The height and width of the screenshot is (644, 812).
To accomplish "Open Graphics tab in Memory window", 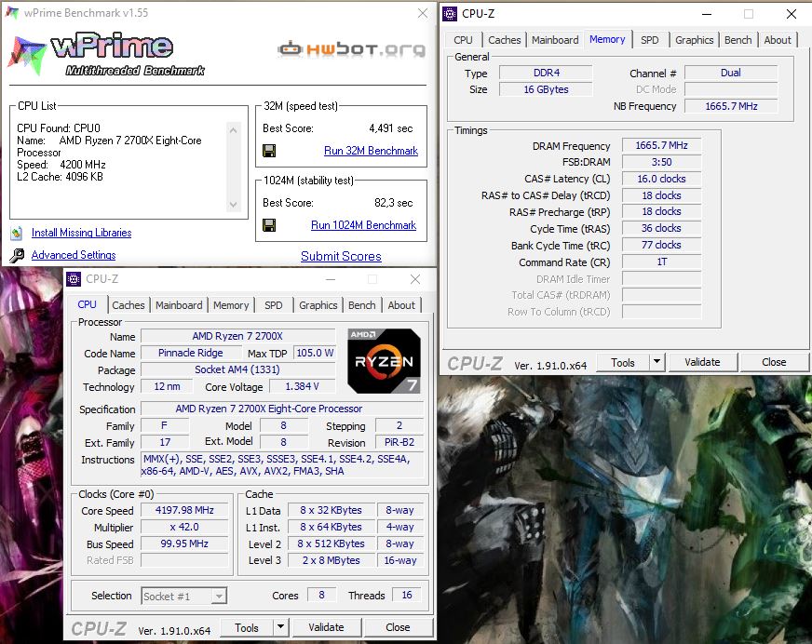I will pyautogui.click(x=694, y=40).
